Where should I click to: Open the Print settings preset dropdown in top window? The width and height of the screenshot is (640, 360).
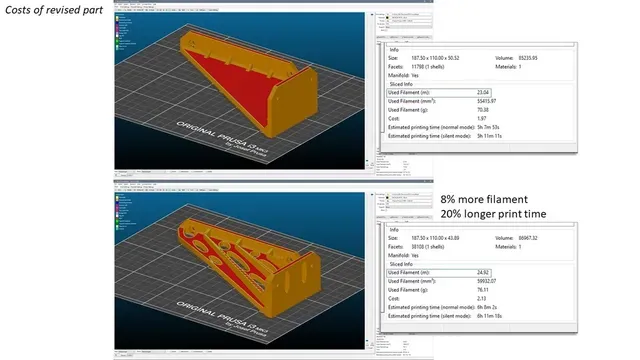point(411,14)
